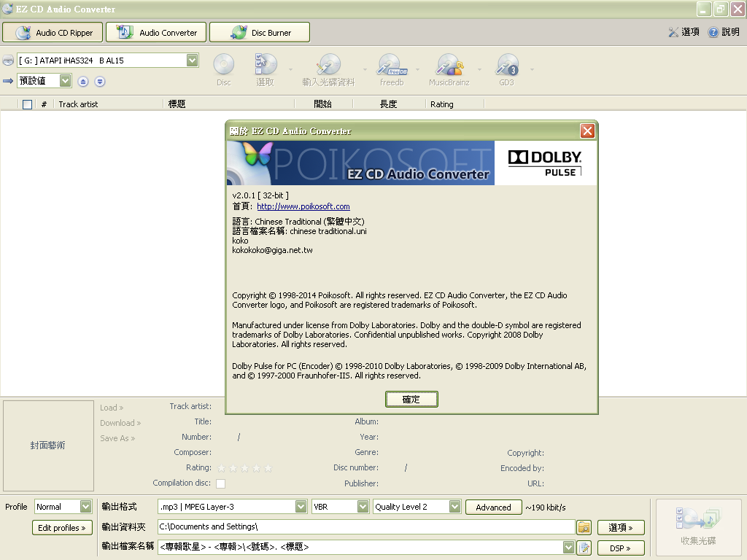The height and width of the screenshot is (560, 747).
Task: Open the Disc Burner tab
Action: [x=260, y=32]
